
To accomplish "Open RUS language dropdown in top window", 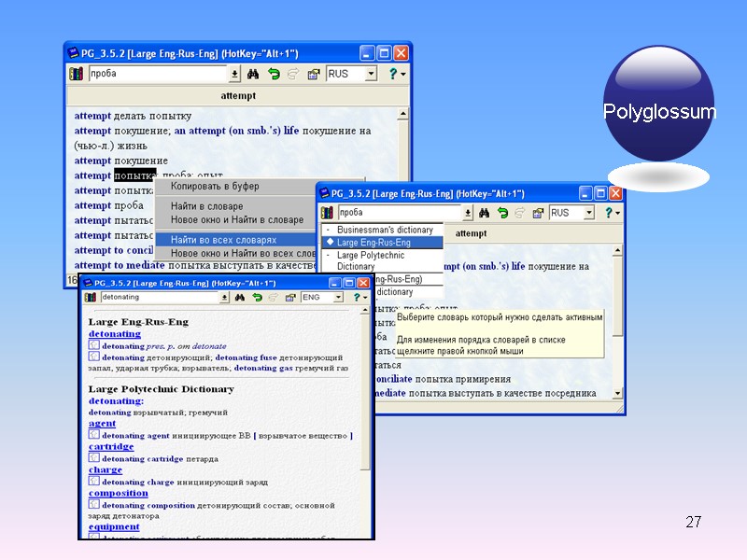I will coord(372,74).
